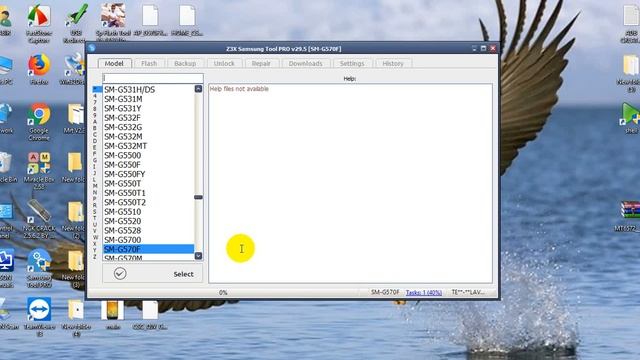Select SM-G5520 in the model list

point(149,221)
